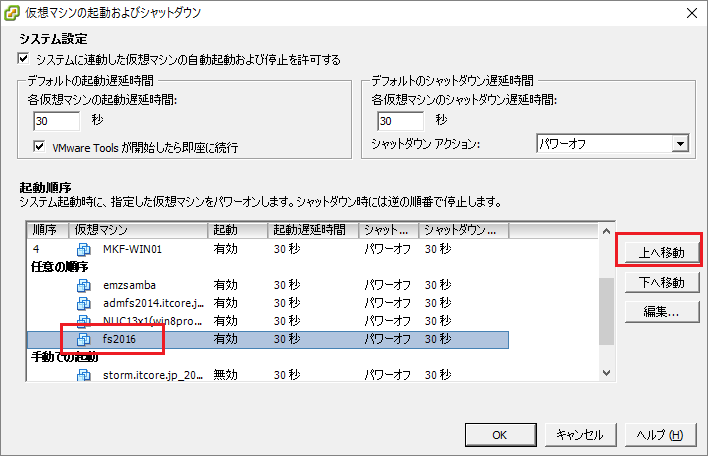Click the VM icon beside fs2016
This screenshot has height=456, width=708.
(x=84, y=339)
